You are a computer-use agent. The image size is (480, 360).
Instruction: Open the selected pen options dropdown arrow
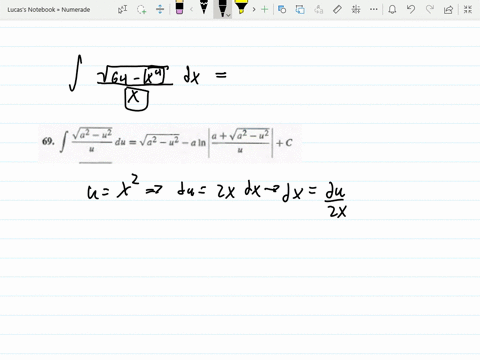tap(229, 15)
